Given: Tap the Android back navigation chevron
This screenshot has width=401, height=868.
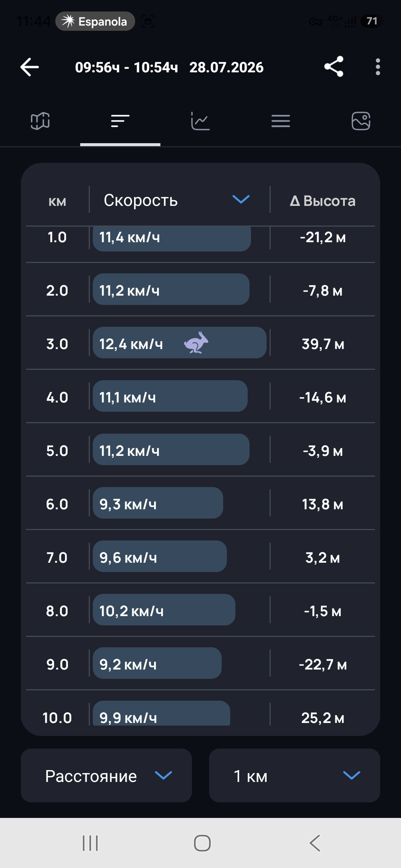Looking at the screenshot, I should tap(314, 843).
